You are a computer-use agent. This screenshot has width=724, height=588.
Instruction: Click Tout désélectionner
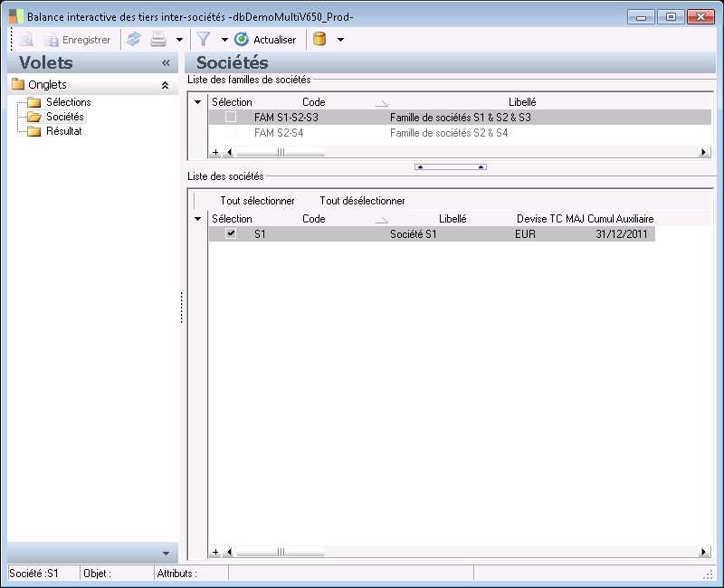point(362,201)
